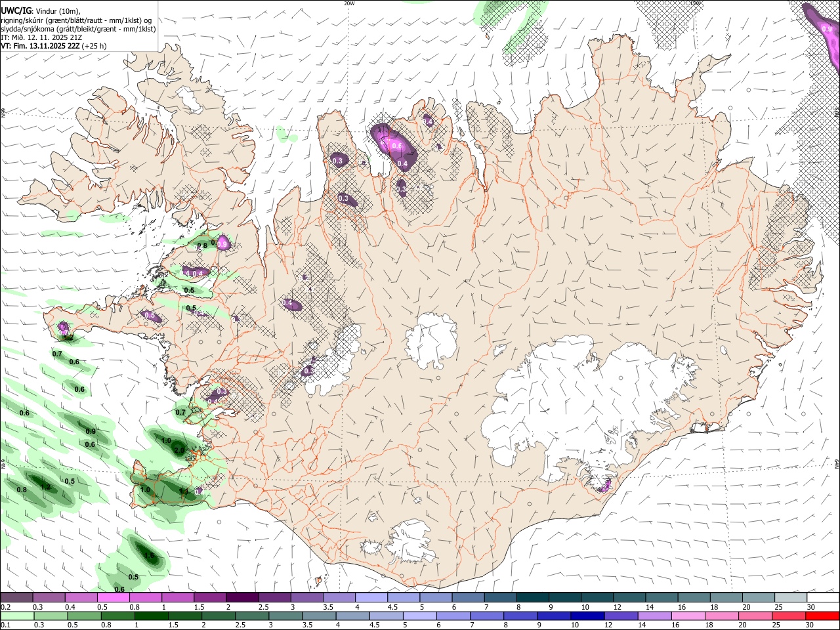Select the pale green lower swatch between 0.1 and 0.3
Screen dimensions: 840x630
[x=16, y=616]
